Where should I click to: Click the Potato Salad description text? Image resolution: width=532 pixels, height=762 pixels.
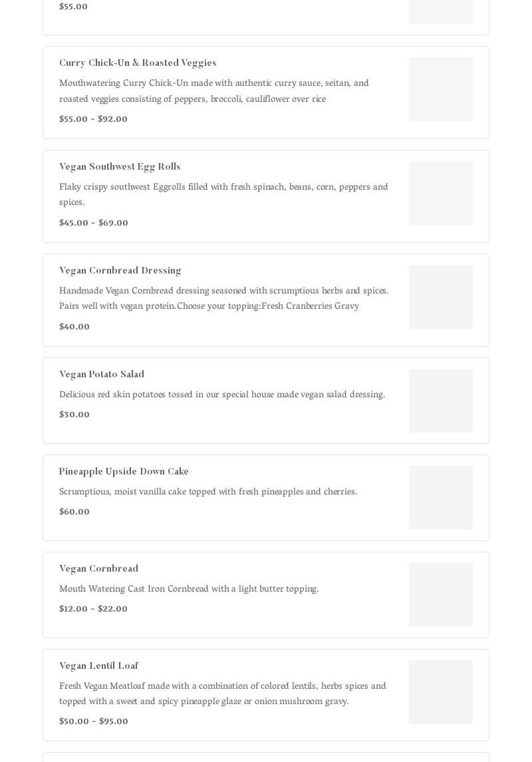222,395
